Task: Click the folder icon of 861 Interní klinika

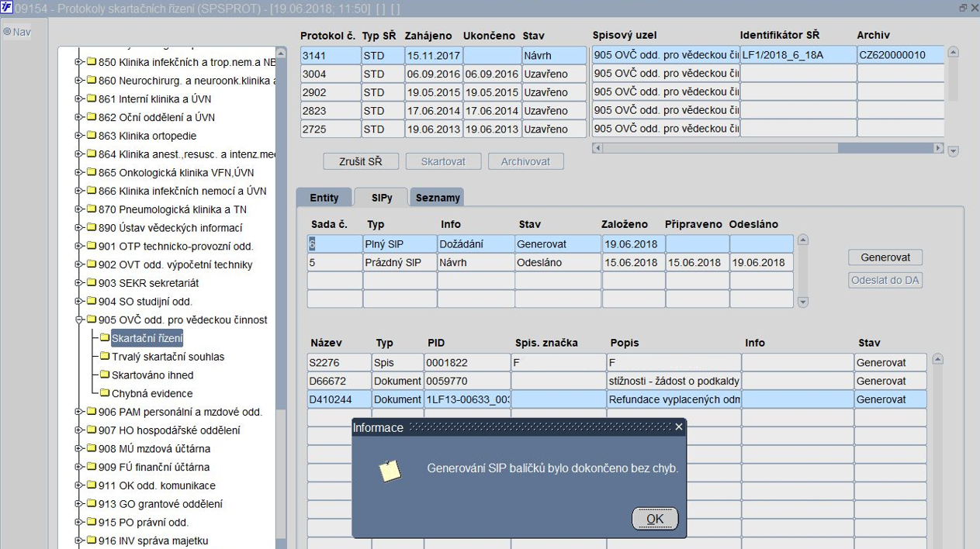Action: pos(92,99)
